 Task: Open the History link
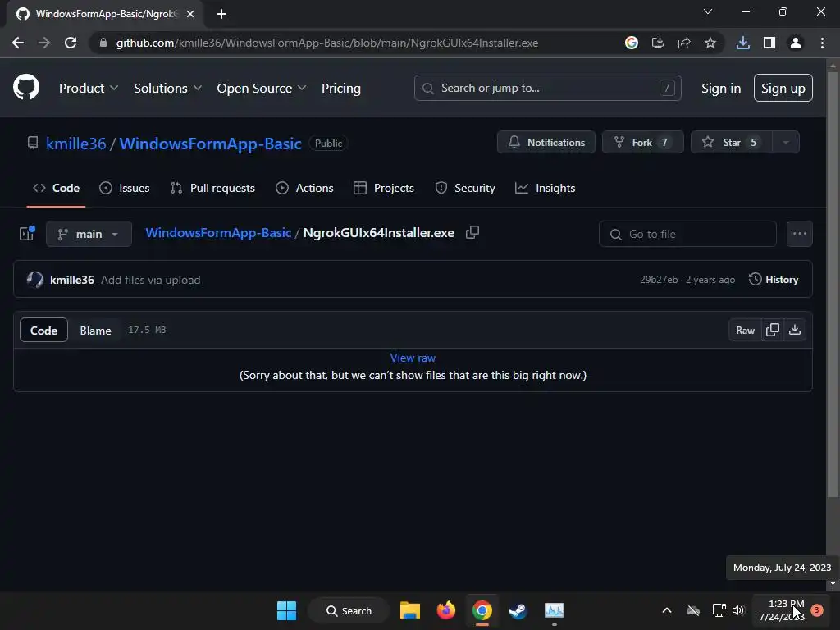pos(774,280)
